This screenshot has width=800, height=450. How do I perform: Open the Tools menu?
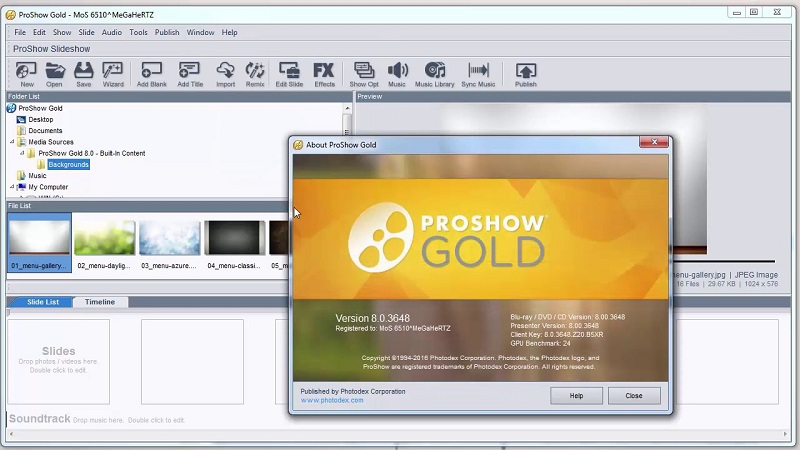pos(138,32)
